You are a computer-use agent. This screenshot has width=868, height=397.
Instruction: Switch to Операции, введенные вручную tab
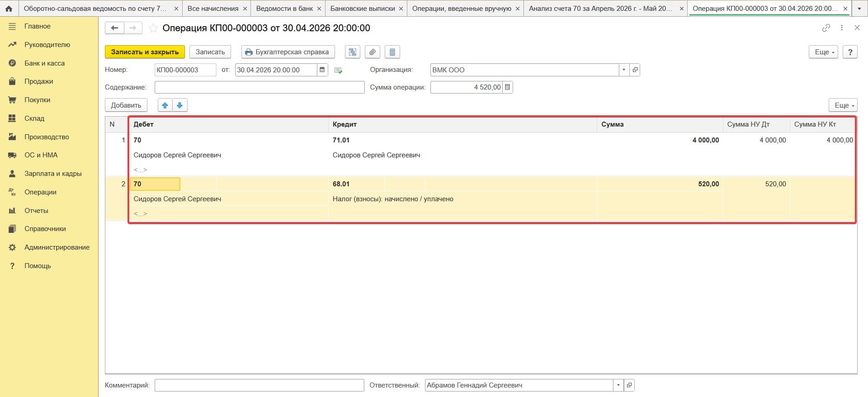coord(462,9)
